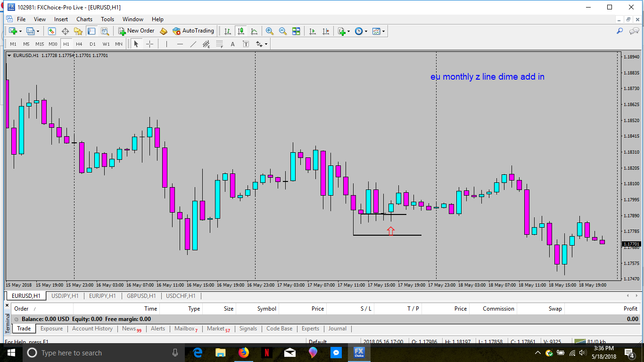This screenshot has height=362, width=644.
Task: Click the taskbar search field
Action: [x=104, y=353]
